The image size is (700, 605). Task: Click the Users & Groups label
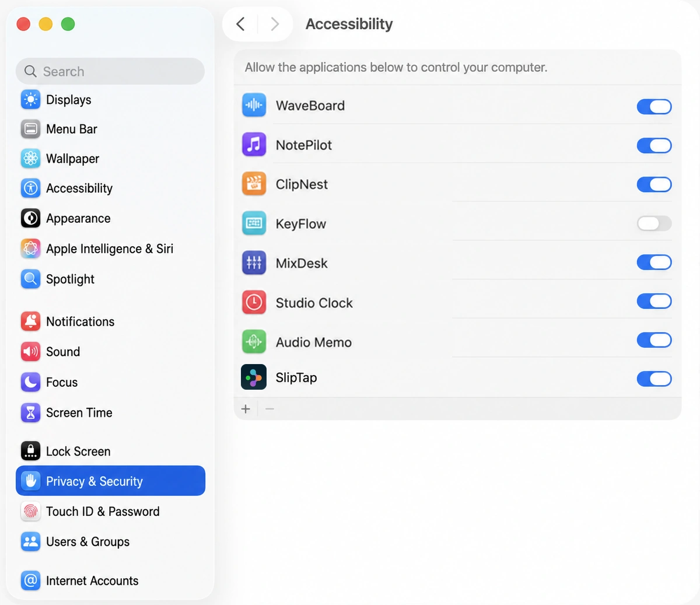[x=88, y=542]
